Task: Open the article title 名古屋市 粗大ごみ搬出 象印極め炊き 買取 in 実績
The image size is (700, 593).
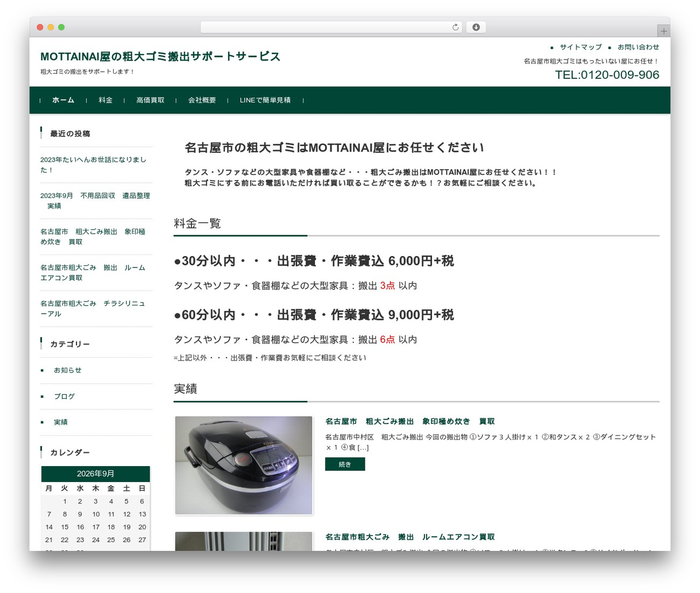Action: coord(410,421)
